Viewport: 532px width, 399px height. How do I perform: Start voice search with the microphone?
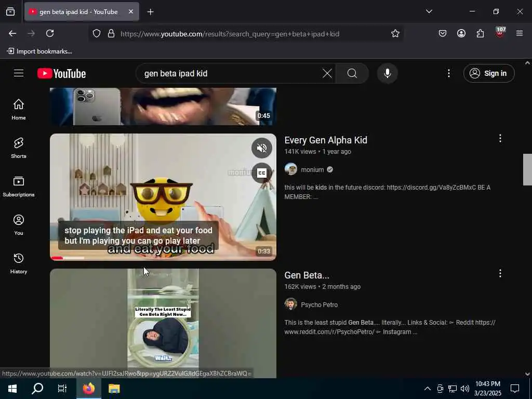[x=387, y=73]
